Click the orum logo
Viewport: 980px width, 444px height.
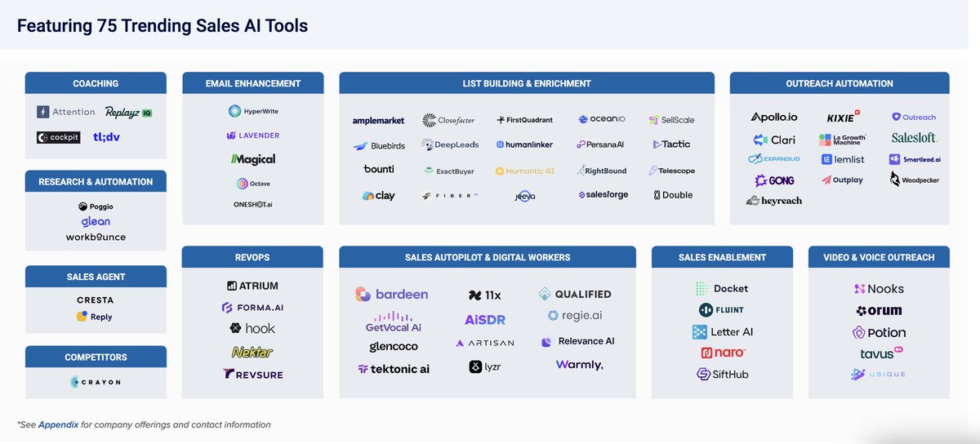pos(879,311)
